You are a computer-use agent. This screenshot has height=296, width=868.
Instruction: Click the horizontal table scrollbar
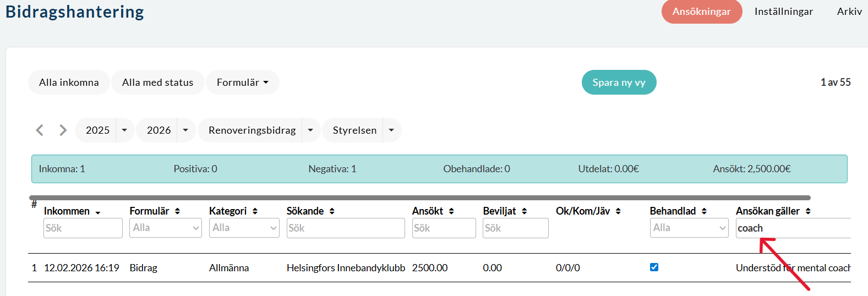(419, 198)
